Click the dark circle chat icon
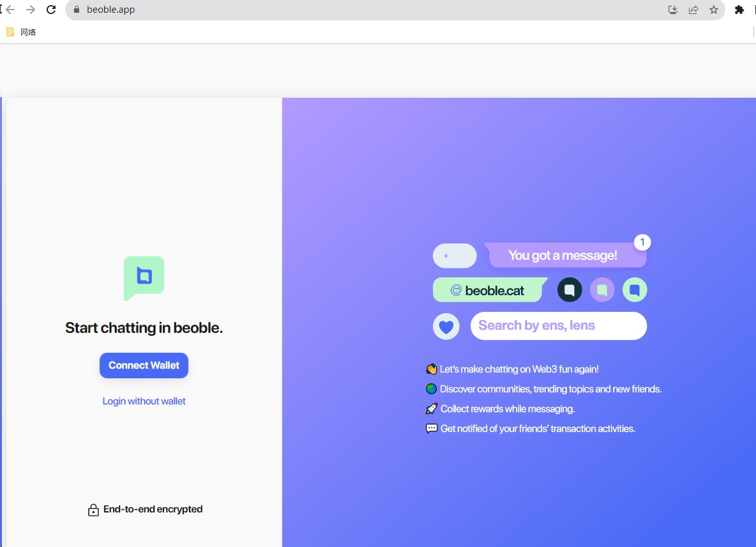This screenshot has height=547, width=756. pos(570,290)
